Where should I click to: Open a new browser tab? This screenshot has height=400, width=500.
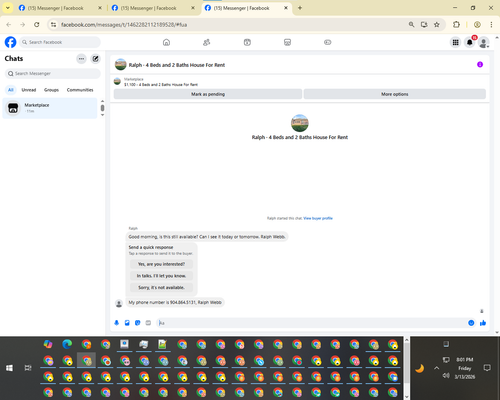point(300,8)
